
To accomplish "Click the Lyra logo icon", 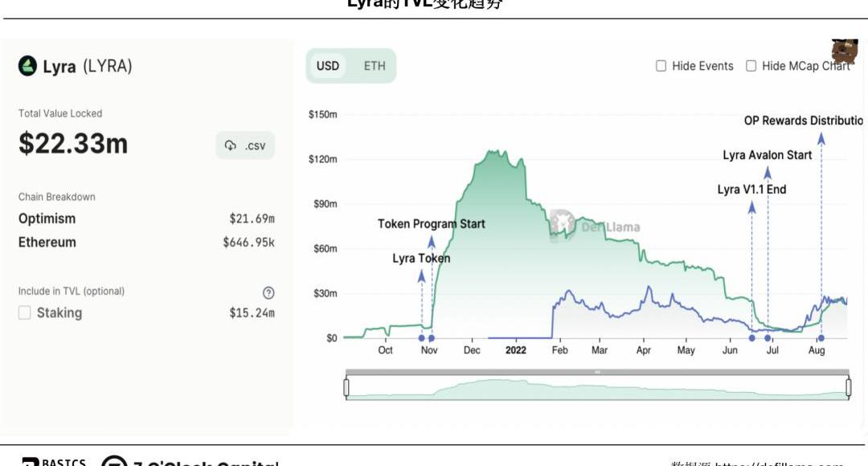I will (27, 66).
